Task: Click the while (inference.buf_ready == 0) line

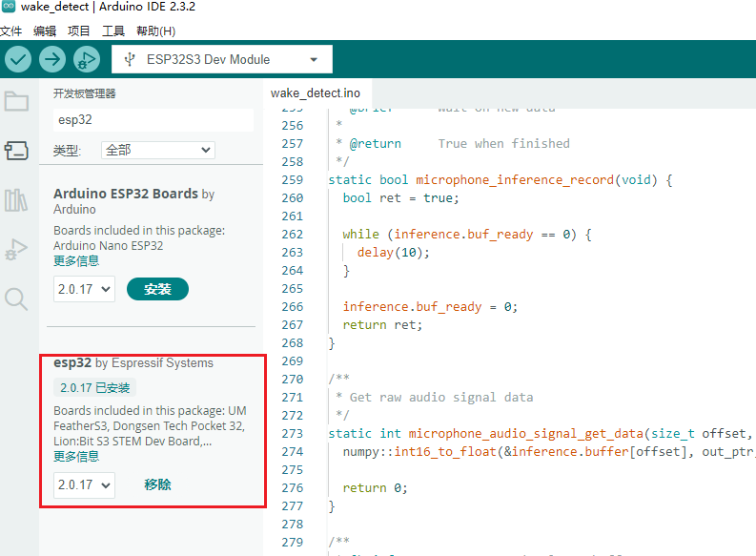Action: tap(467, 235)
